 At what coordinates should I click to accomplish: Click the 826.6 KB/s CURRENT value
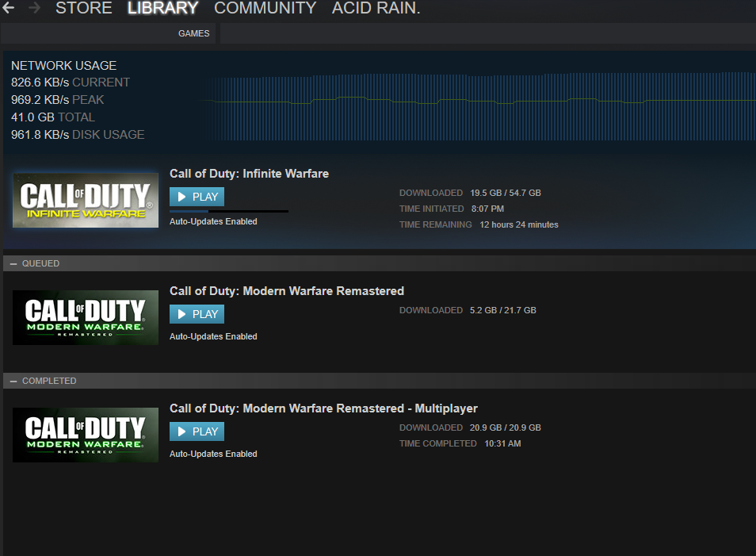(x=71, y=82)
